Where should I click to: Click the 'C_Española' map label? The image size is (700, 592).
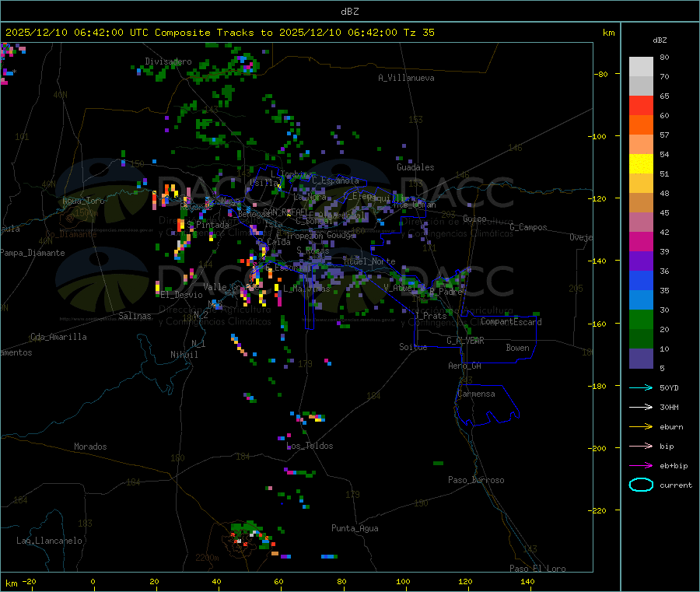pos(335,180)
